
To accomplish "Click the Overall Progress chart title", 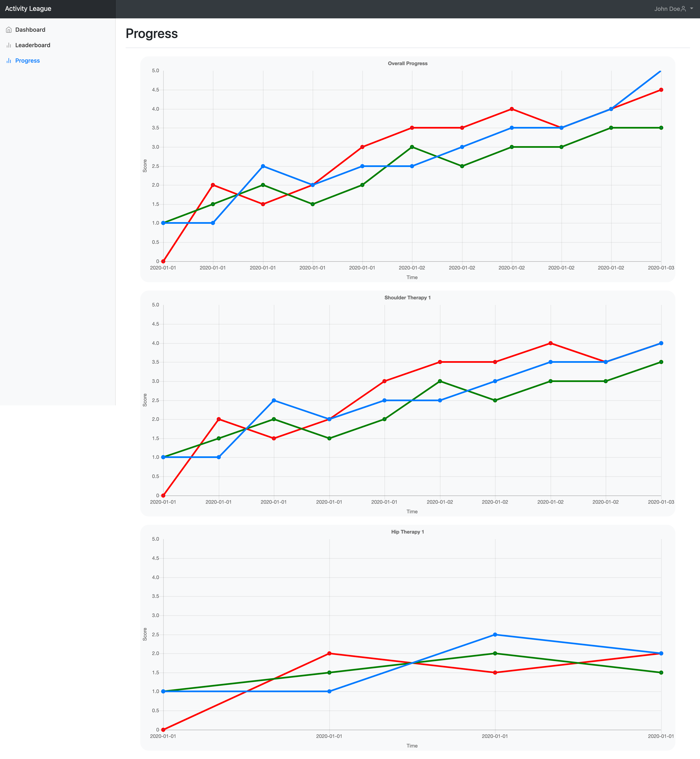I will pos(408,63).
